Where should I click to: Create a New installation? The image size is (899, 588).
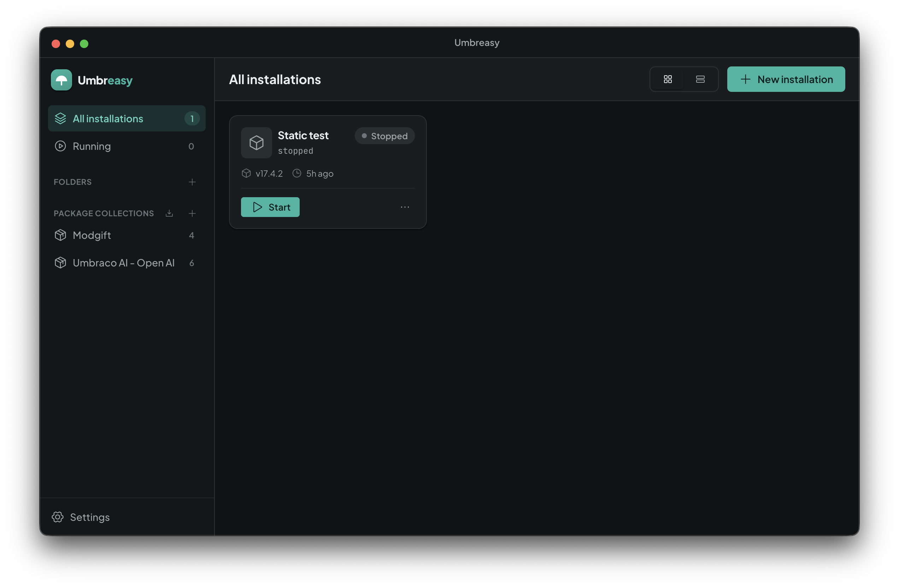[x=786, y=79]
